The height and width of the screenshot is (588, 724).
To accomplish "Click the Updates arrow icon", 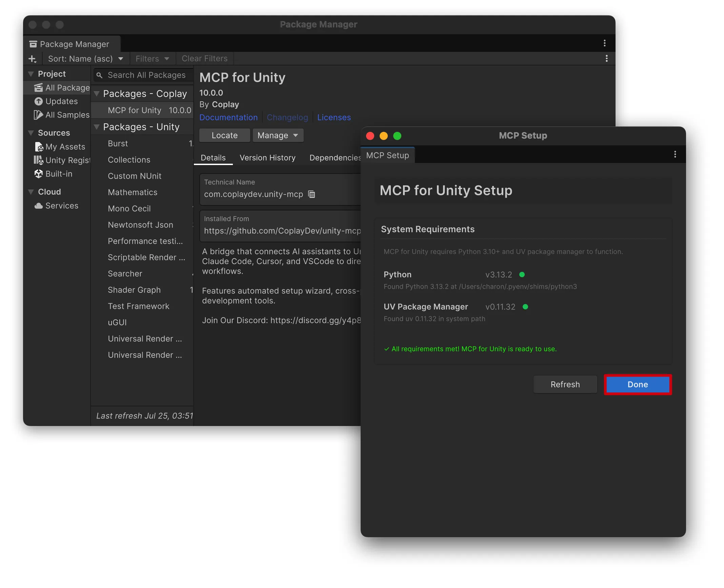I will (38, 101).
